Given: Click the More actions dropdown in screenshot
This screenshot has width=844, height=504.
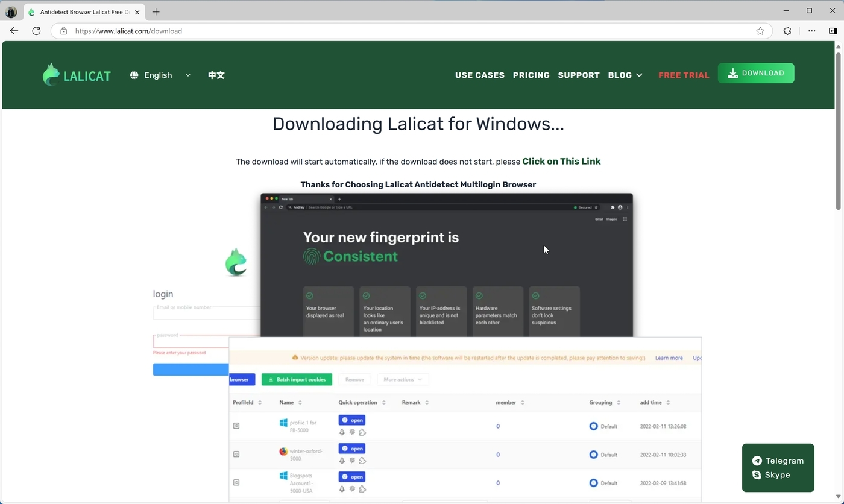Looking at the screenshot, I should tap(403, 379).
